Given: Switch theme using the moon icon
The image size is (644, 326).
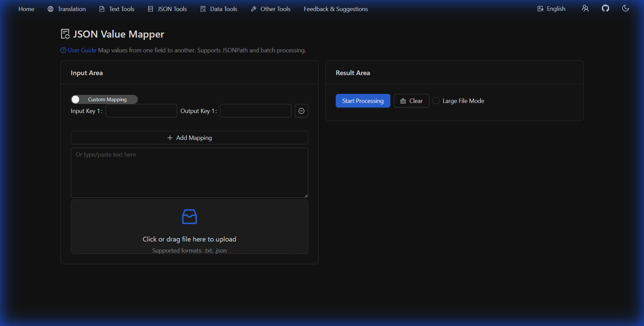Looking at the screenshot, I should point(626,8).
